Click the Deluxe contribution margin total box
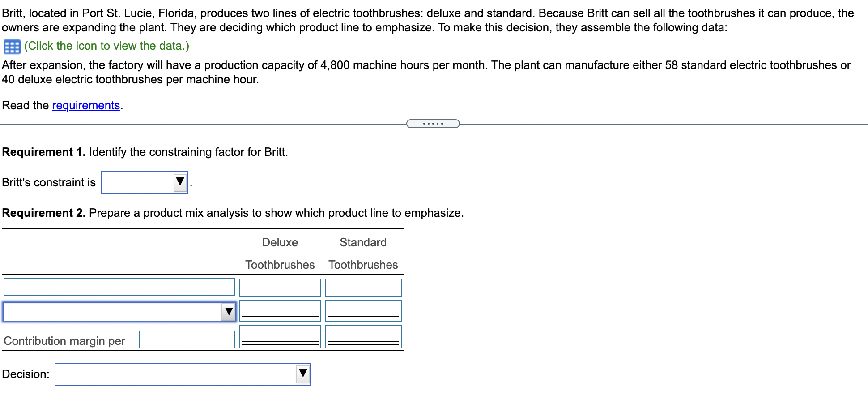The width and height of the screenshot is (868, 404). 279,336
